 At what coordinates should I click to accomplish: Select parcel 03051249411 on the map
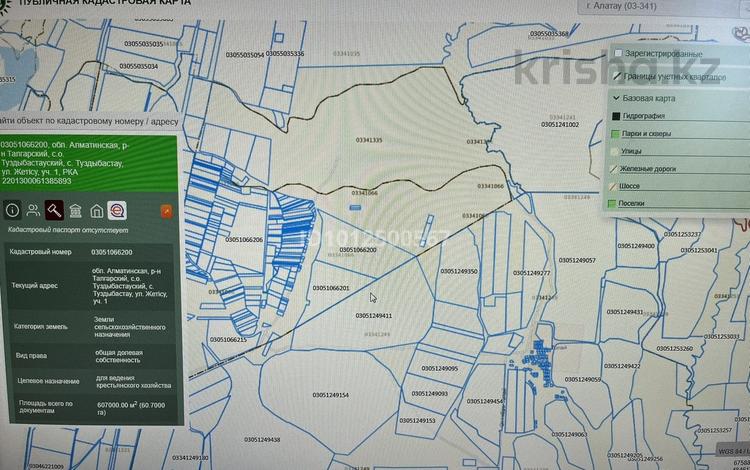click(374, 316)
